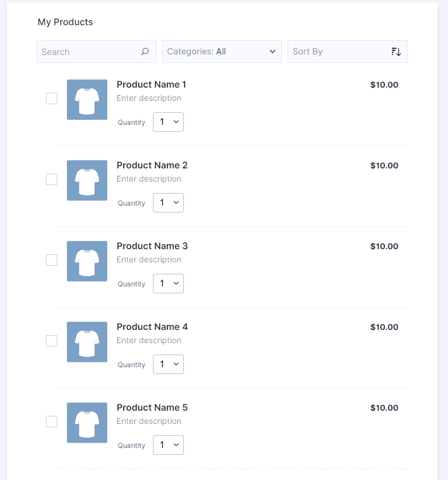
Task: Tick the checkbox for Product Name 1
Action: 52,99
